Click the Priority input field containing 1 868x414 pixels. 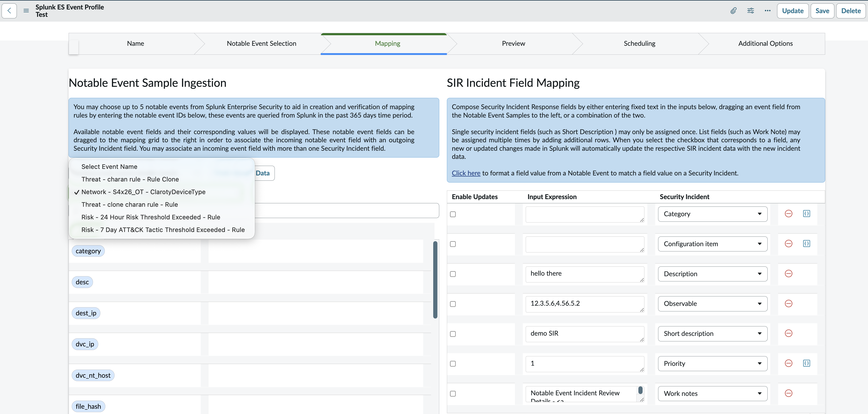(x=585, y=364)
